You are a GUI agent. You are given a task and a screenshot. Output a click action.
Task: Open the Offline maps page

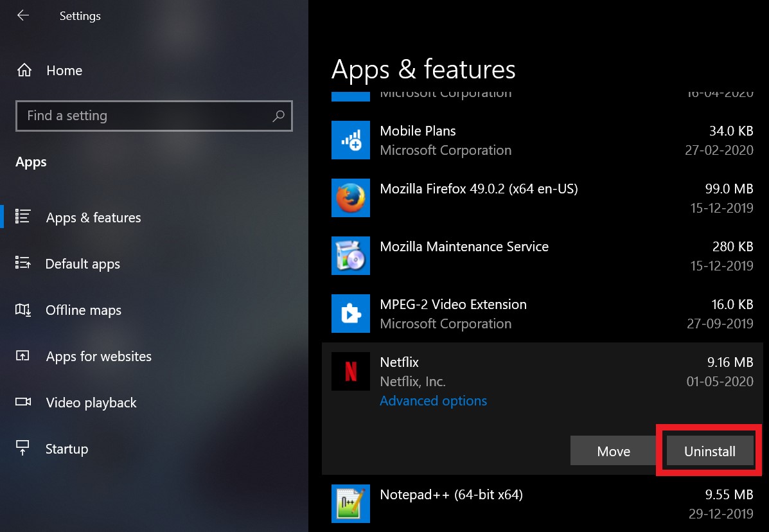click(x=84, y=310)
